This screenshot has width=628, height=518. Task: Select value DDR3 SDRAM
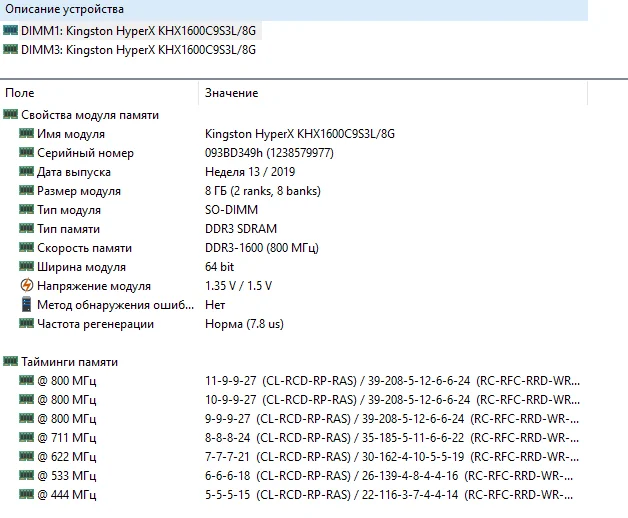241,229
